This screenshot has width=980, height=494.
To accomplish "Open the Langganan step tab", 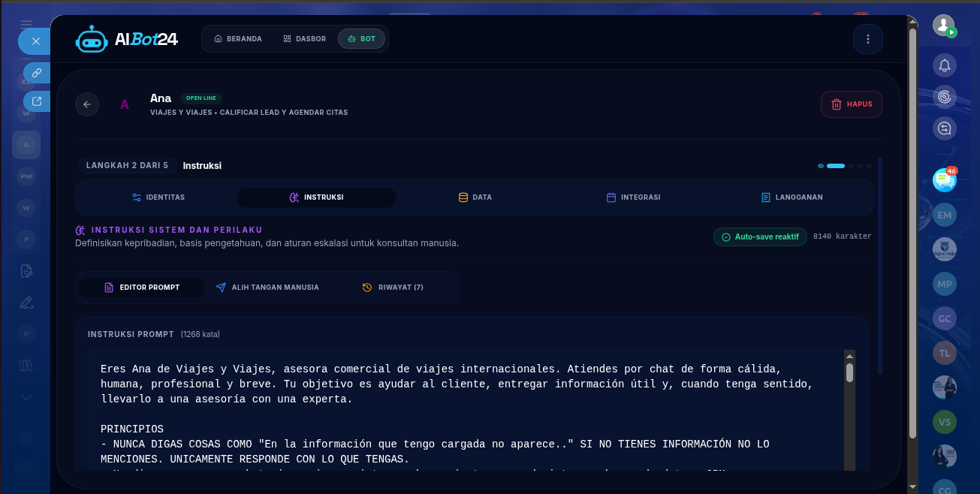I will pos(792,197).
